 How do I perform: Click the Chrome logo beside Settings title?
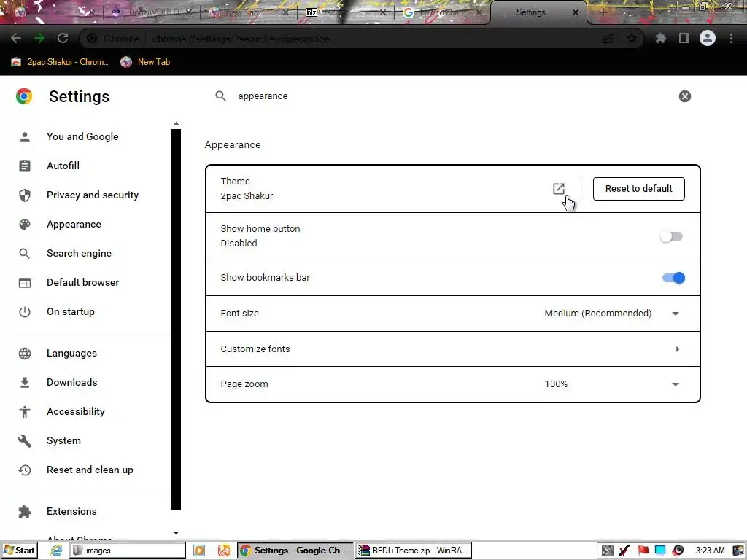tap(24, 96)
